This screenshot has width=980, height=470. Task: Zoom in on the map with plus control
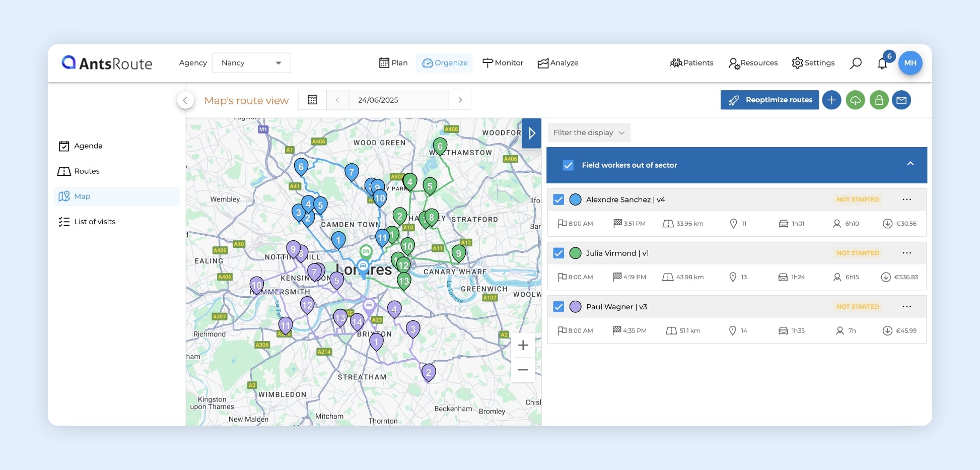click(523, 345)
